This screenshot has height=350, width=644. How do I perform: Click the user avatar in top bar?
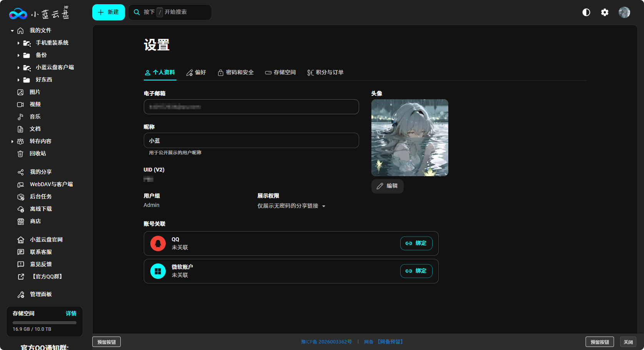(x=624, y=12)
